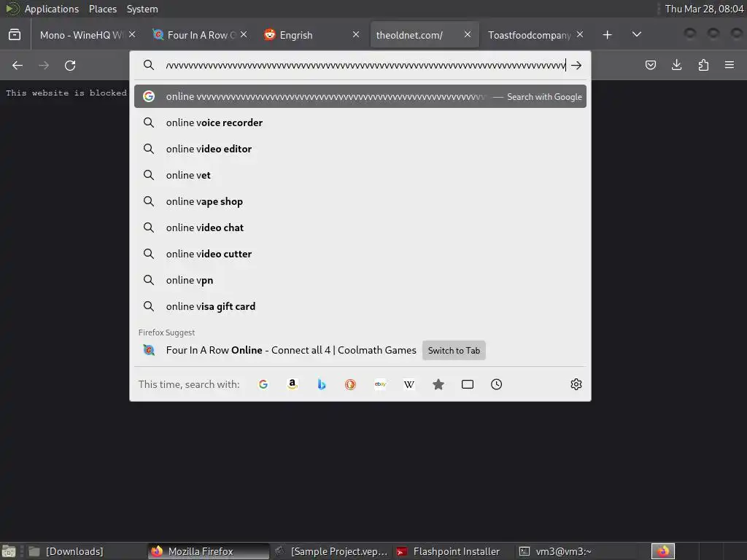747x560 pixels.
Task: Close the Engrish tab
Action: [356, 34]
